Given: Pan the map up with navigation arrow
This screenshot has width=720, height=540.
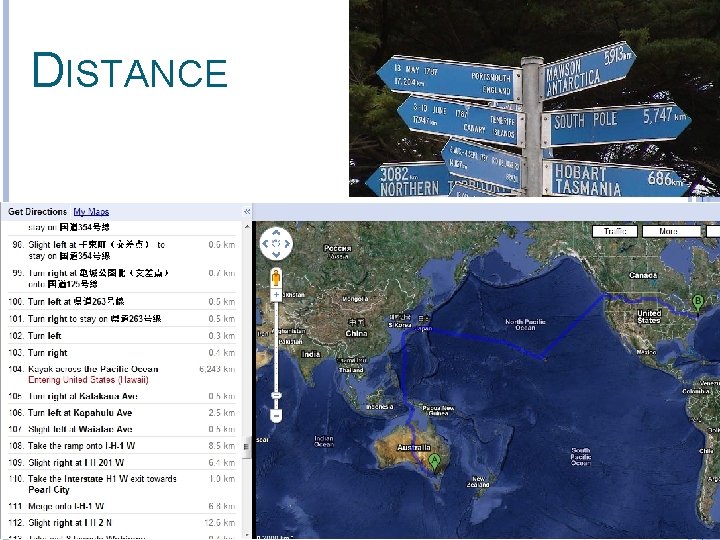Looking at the screenshot, I should point(276,233).
